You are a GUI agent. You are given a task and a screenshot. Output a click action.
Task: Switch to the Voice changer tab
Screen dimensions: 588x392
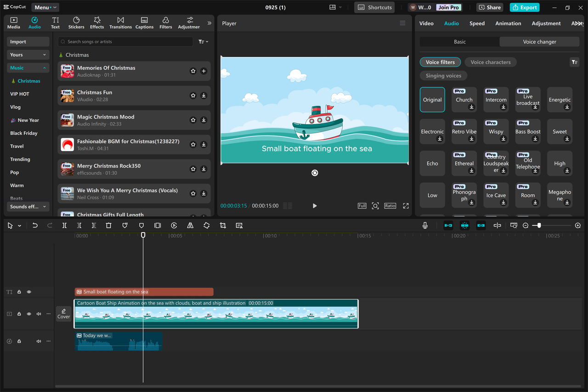click(539, 41)
